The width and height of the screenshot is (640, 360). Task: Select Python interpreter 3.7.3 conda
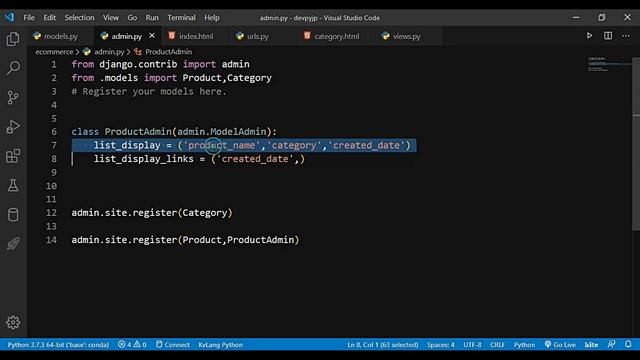[58, 344]
